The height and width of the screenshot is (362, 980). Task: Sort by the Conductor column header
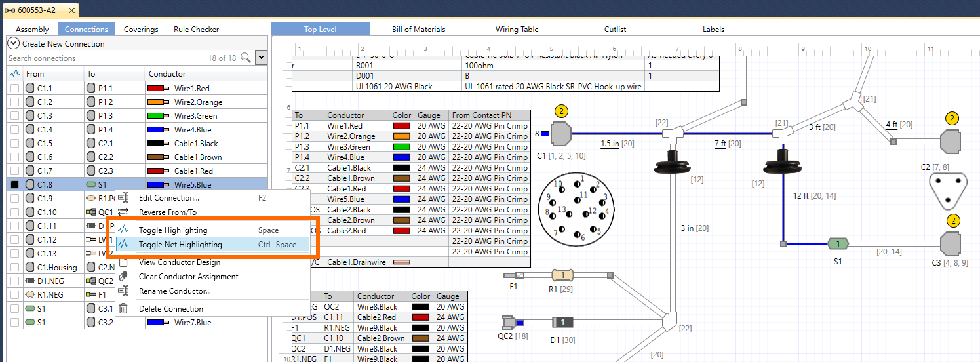point(206,74)
